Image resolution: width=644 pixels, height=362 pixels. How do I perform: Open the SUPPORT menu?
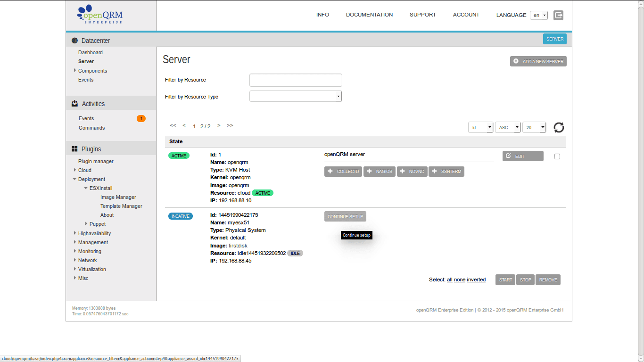click(422, 15)
